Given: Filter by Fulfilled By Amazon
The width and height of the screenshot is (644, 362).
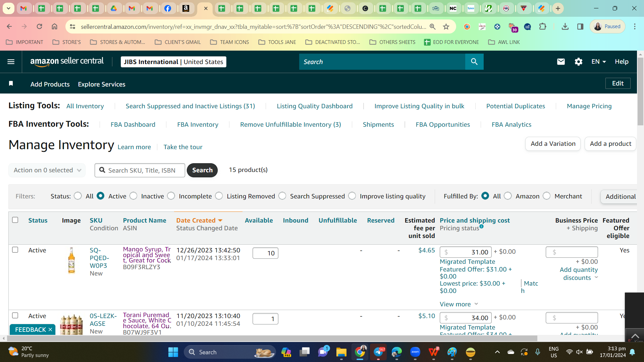Looking at the screenshot, I should 508,196.
